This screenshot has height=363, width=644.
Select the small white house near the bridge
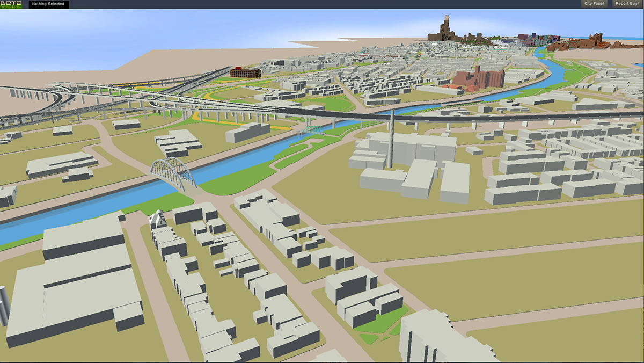[158, 219]
